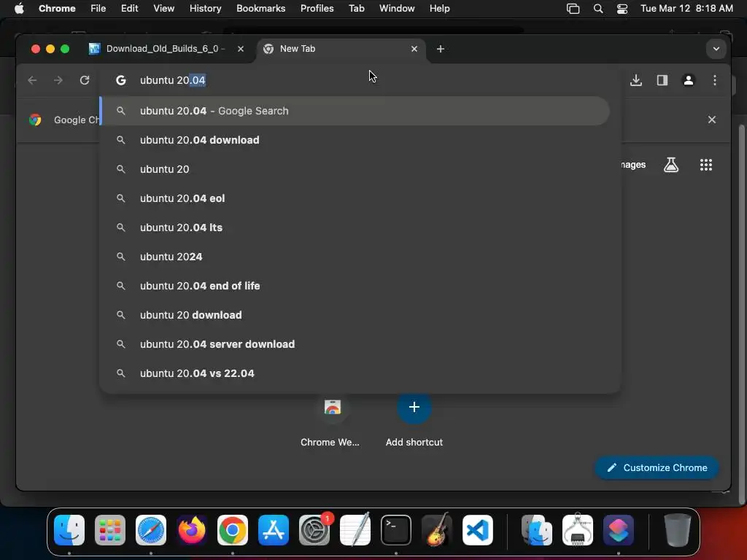The width and height of the screenshot is (747, 560).
Task: Open Spotlight search in menu bar
Action: click(598, 8)
